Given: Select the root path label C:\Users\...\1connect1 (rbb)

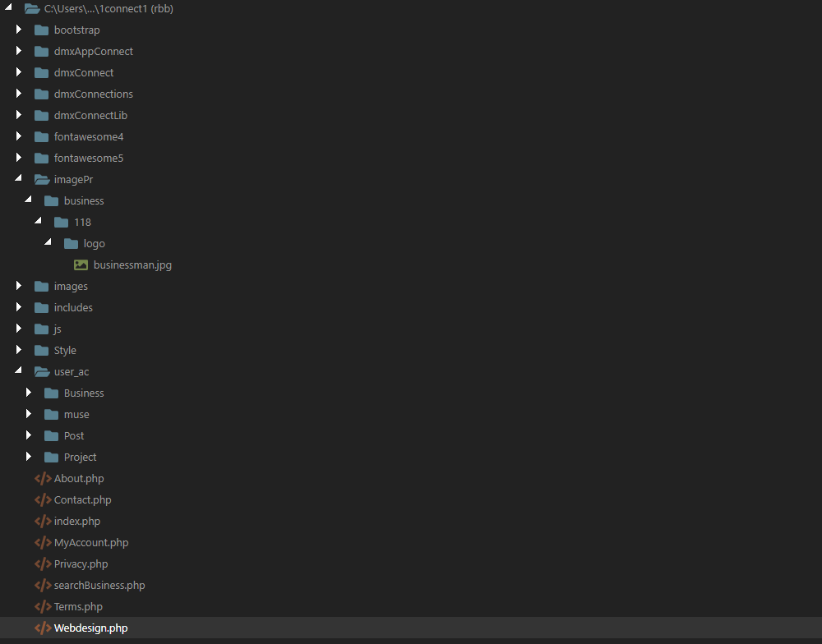Looking at the screenshot, I should point(109,9).
